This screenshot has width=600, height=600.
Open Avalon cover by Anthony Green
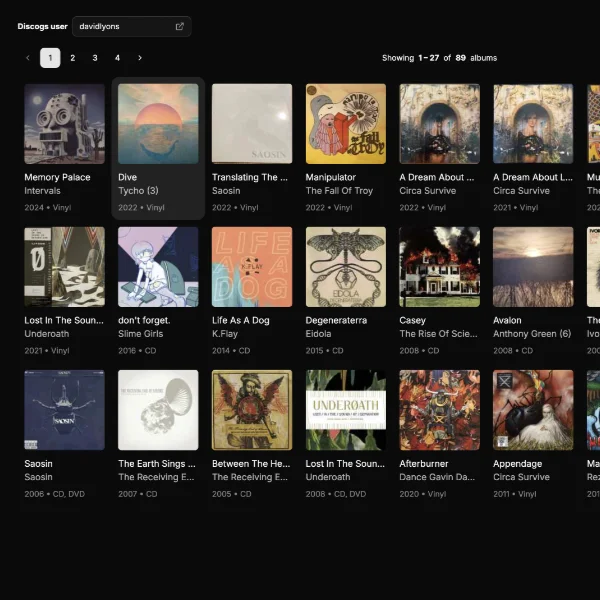tap(533, 267)
